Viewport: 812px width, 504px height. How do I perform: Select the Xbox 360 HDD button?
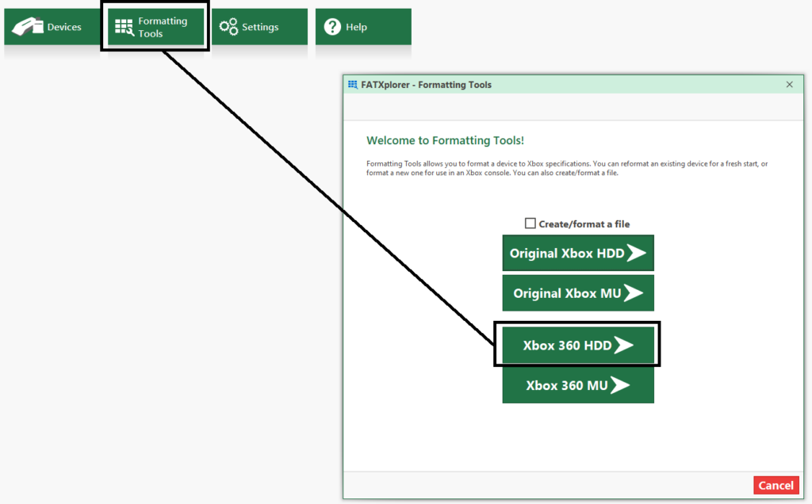(578, 346)
